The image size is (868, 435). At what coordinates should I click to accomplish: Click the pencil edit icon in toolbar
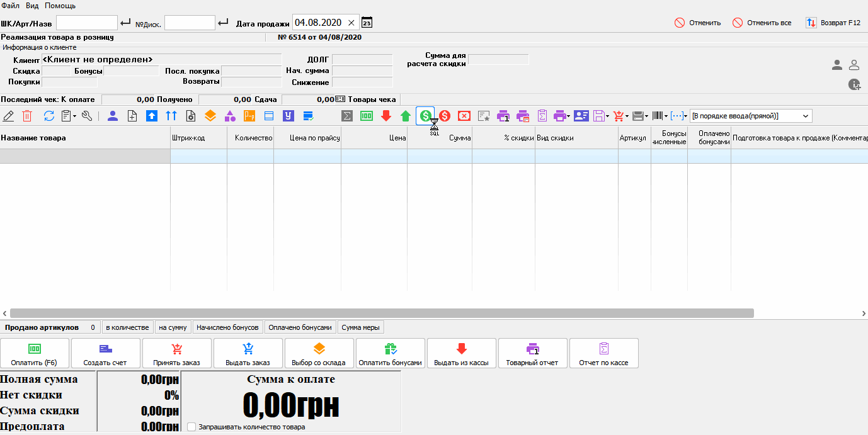tap(8, 116)
